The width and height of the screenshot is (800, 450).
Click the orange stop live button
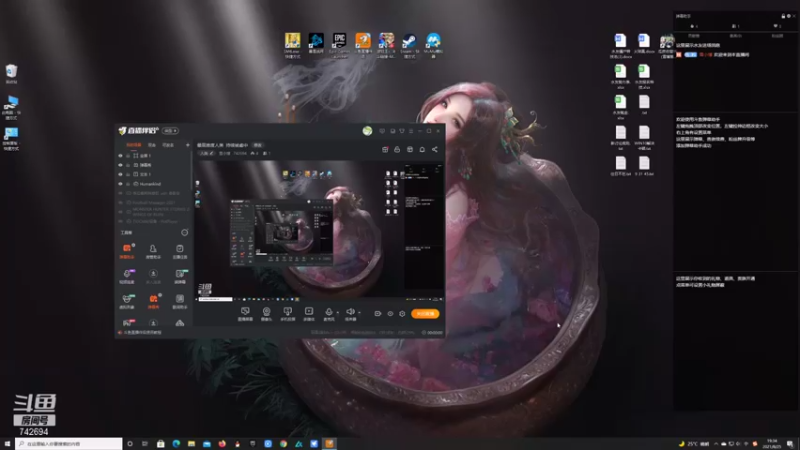point(425,314)
